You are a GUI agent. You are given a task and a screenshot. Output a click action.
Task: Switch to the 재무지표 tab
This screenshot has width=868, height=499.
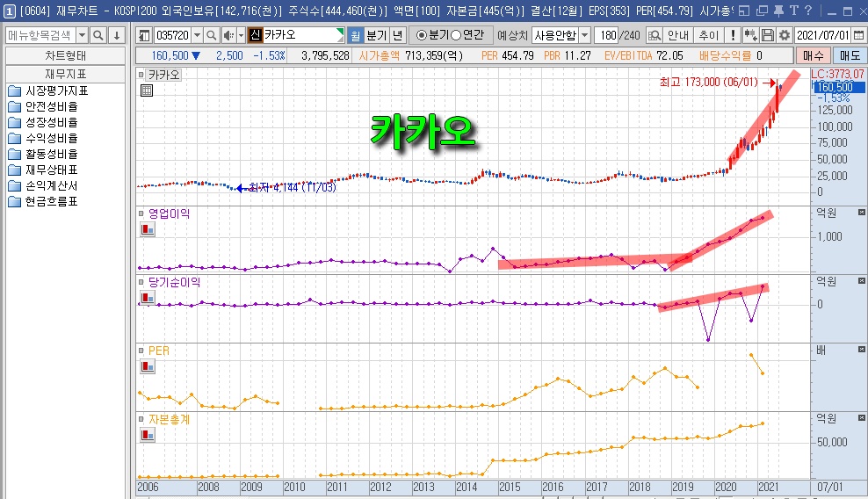point(65,74)
